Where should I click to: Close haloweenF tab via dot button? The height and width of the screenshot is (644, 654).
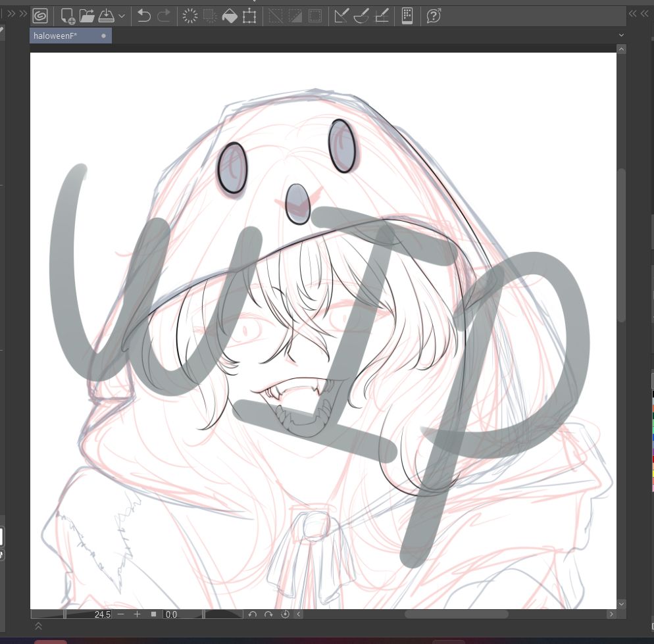(103, 36)
